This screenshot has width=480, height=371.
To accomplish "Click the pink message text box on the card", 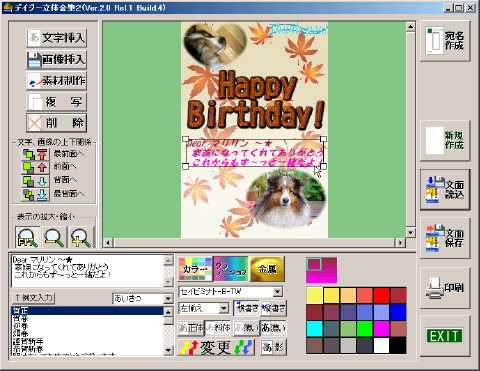I will (255, 153).
